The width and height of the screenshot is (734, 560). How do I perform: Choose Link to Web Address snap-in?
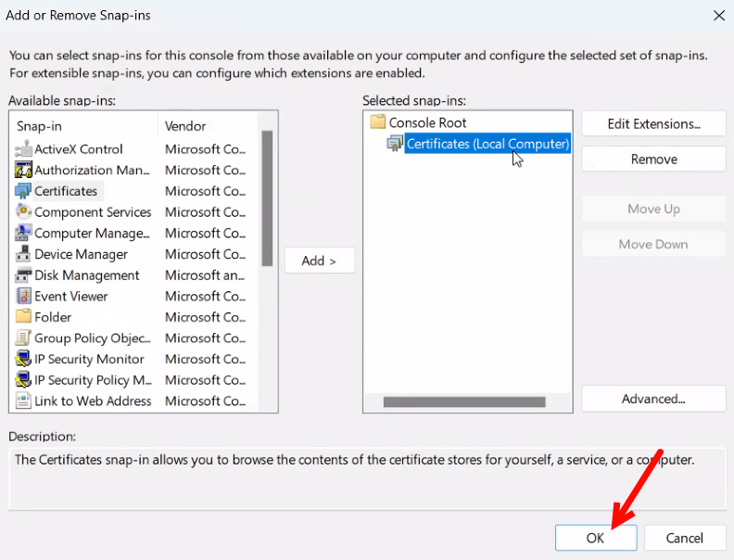[92, 401]
